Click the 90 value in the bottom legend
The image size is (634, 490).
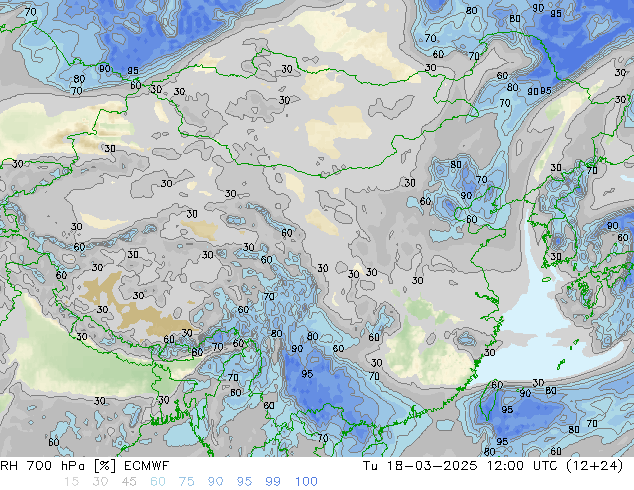click(x=216, y=482)
